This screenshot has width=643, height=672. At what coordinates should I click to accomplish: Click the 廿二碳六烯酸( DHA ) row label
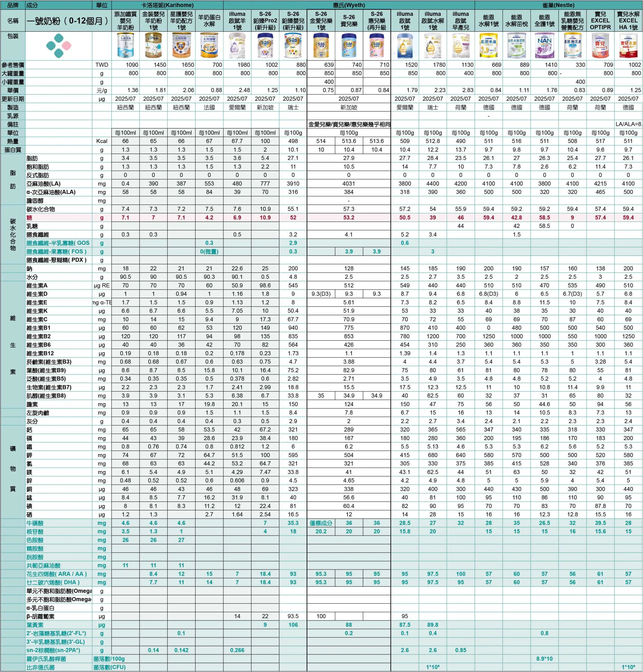pos(53,582)
